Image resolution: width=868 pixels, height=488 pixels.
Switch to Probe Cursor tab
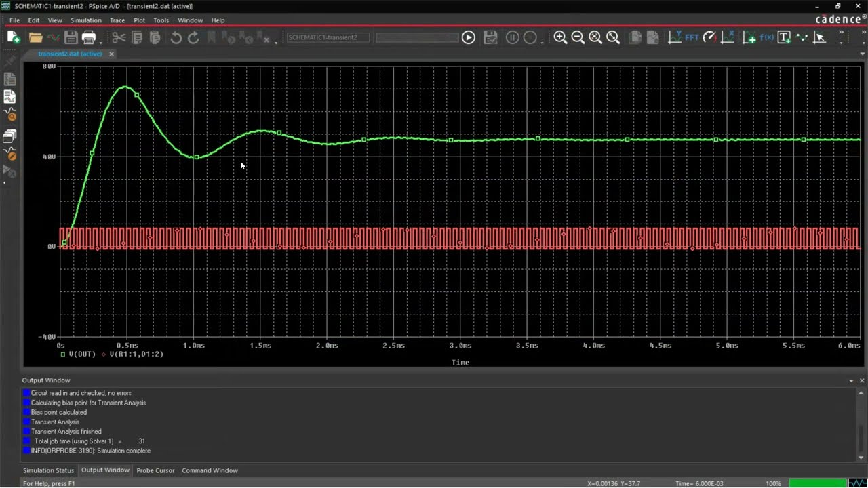tap(155, 470)
